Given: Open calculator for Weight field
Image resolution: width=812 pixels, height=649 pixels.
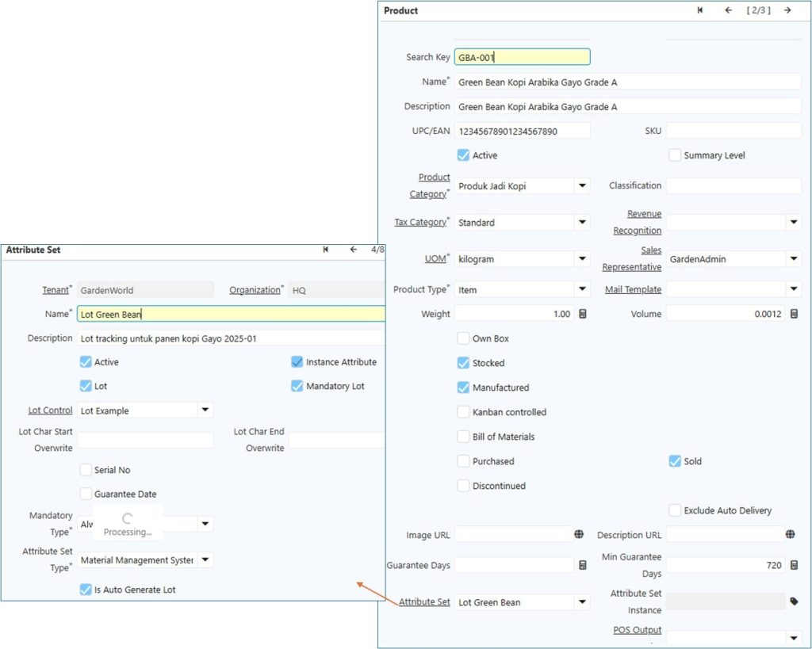Looking at the screenshot, I should [583, 314].
